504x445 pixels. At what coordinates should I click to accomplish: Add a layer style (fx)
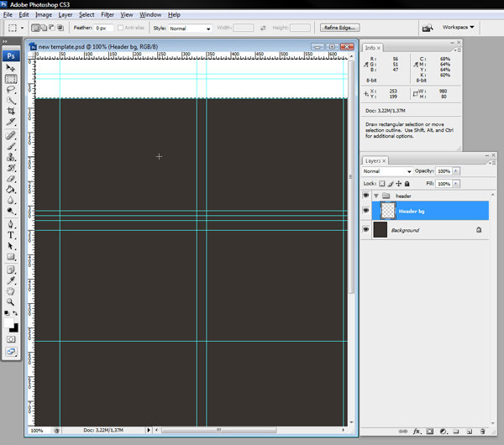[x=417, y=432]
